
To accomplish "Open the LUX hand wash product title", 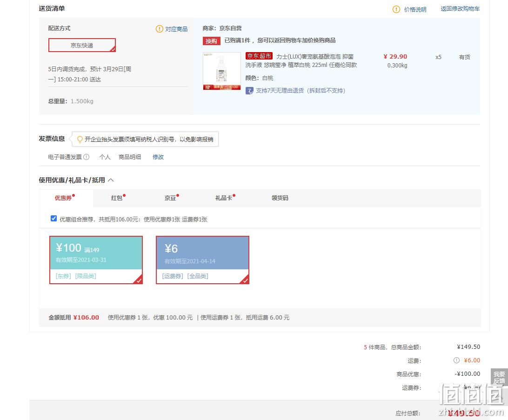I will tap(301, 60).
